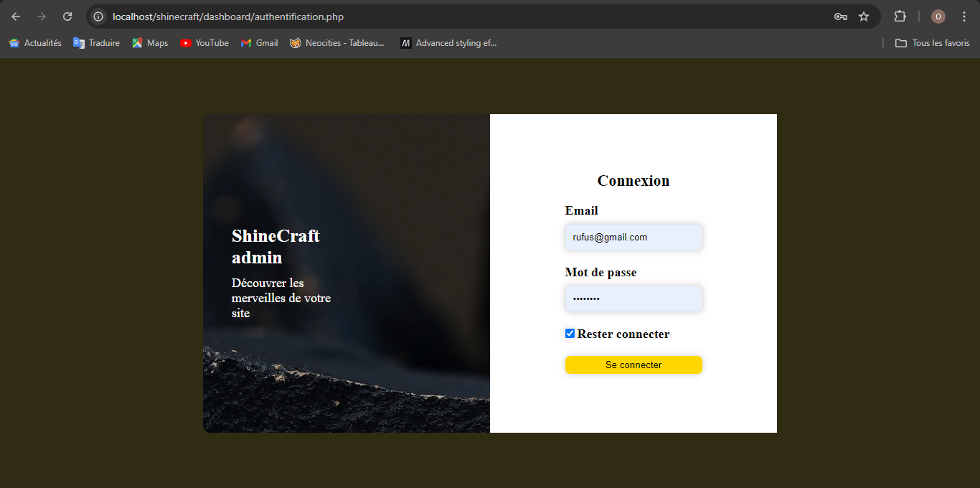Image resolution: width=980 pixels, height=488 pixels.
Task: Click the ShineCraft admin title
Action: [275, 246]
